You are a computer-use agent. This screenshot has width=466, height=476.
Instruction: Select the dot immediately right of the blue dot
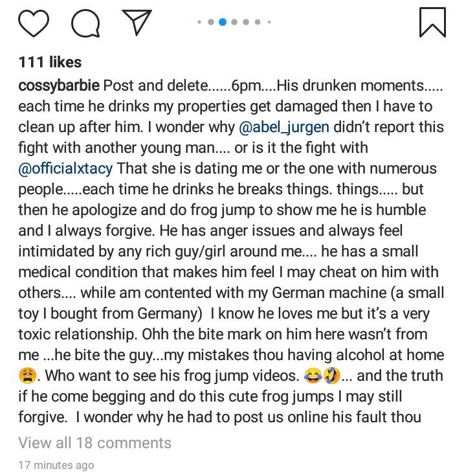[x=234, y=22]
